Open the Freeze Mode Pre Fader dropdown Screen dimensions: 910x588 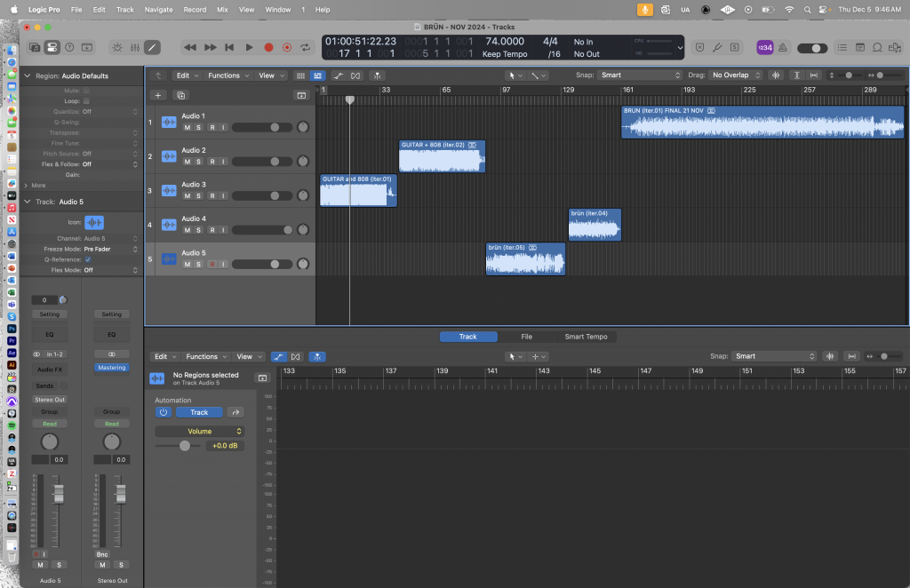(x=110, y=250)
